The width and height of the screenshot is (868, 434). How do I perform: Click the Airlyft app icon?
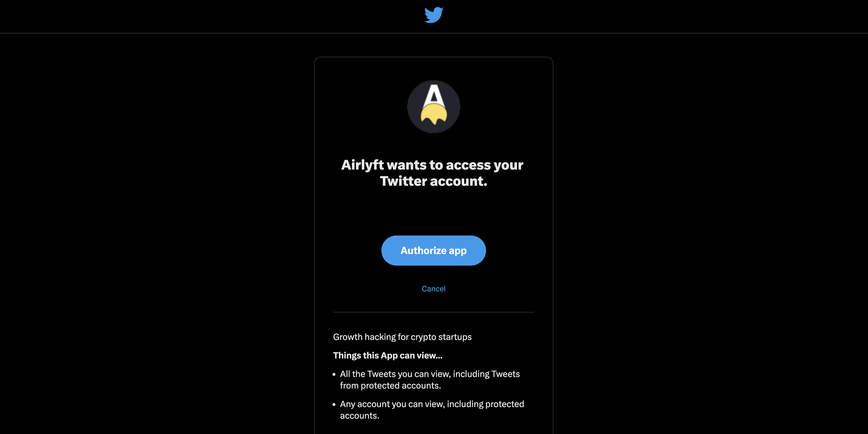(x=433, y=106)
